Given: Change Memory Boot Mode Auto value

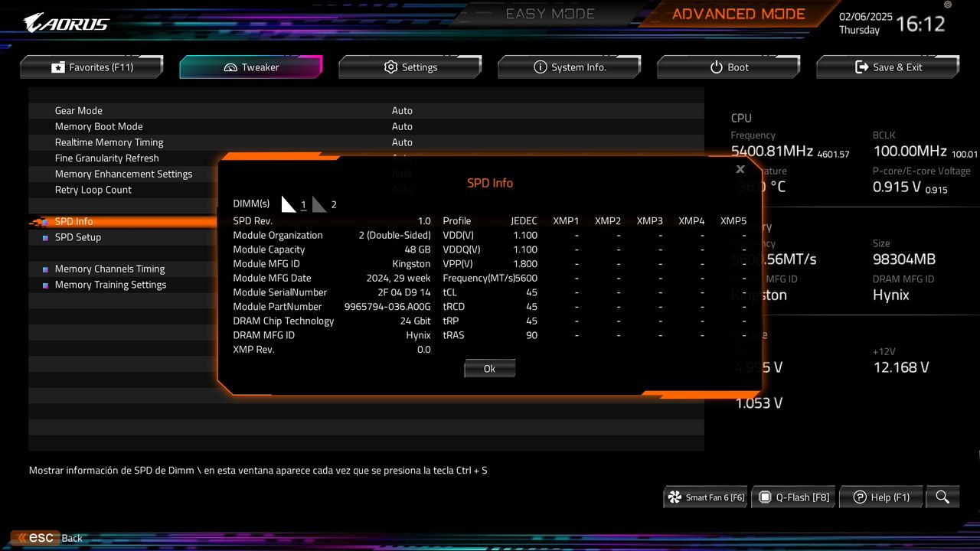Looking at the screenshot, I should [x=402, y=127].
